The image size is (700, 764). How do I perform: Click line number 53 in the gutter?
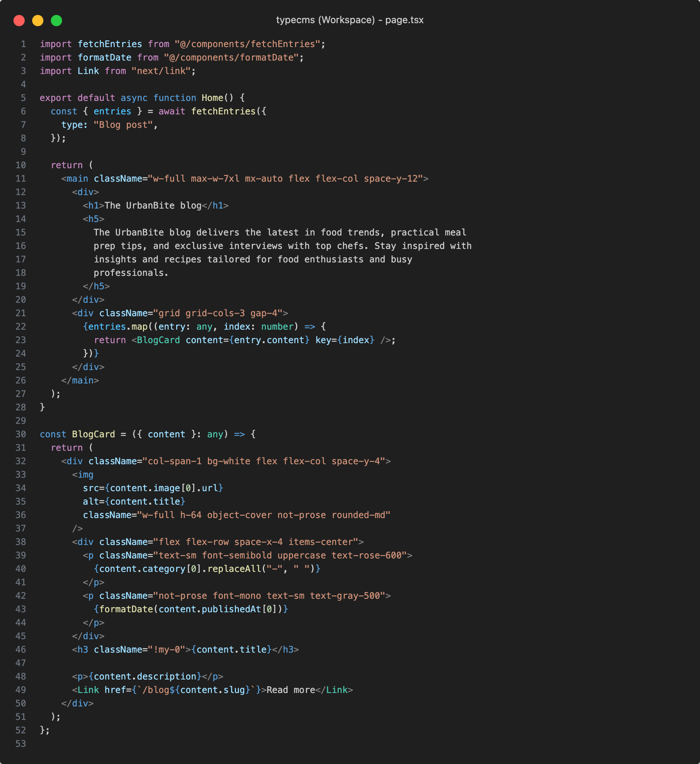(21, 744)
